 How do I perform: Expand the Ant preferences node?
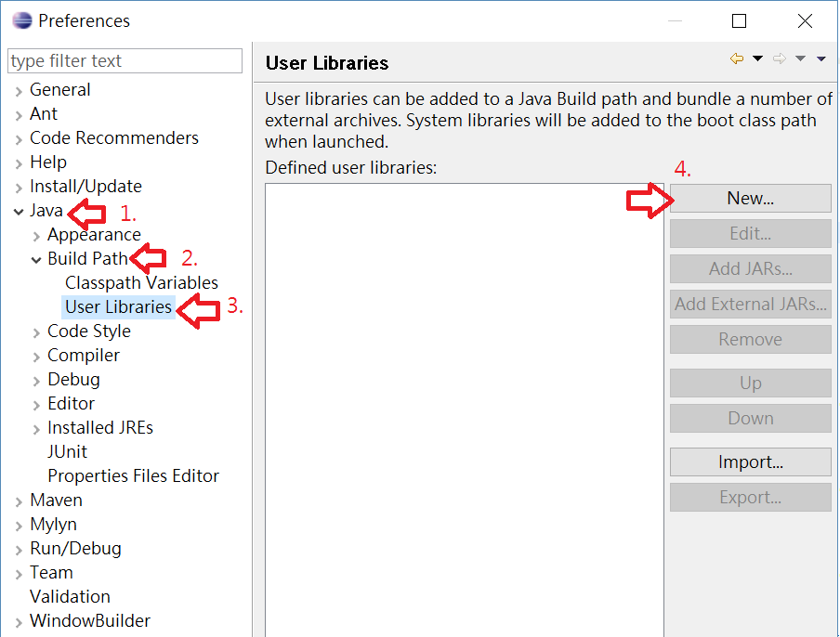(x=19, y=115)
